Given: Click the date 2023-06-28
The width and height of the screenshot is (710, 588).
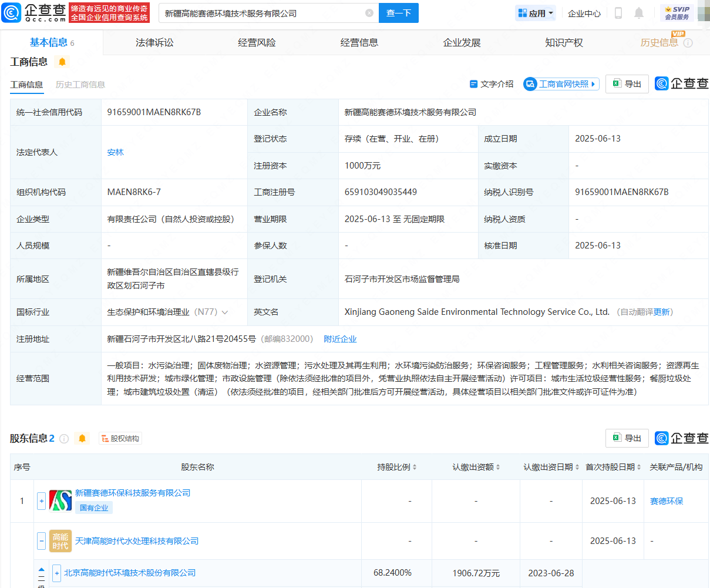Looking at the screenshot, I should pos(551,573).
